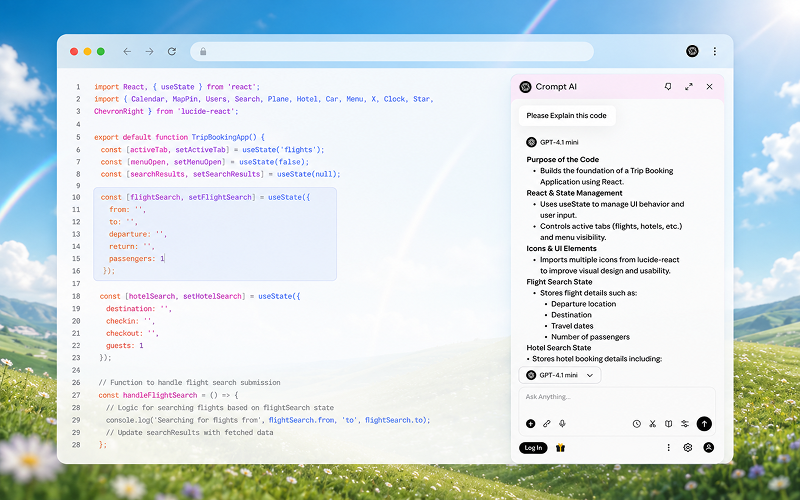Click the 'Uses useState to manage UI behavior' bullet

point(612,210)
